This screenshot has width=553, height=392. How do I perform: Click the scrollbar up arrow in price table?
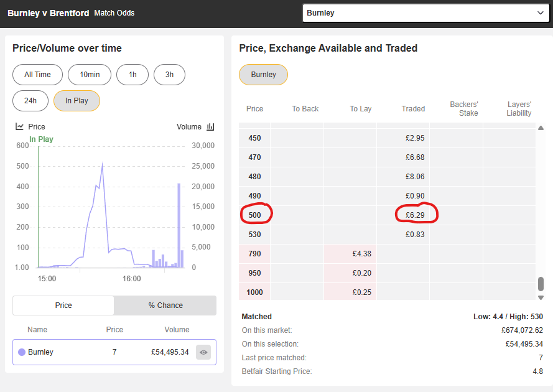(x=541, y=128)
